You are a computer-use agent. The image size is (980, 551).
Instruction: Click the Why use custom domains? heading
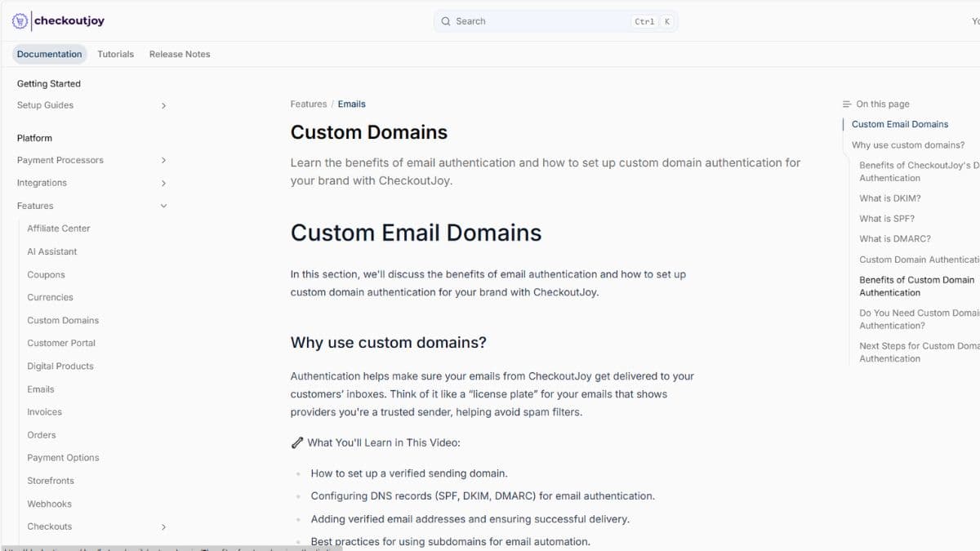tap(389, 343)
